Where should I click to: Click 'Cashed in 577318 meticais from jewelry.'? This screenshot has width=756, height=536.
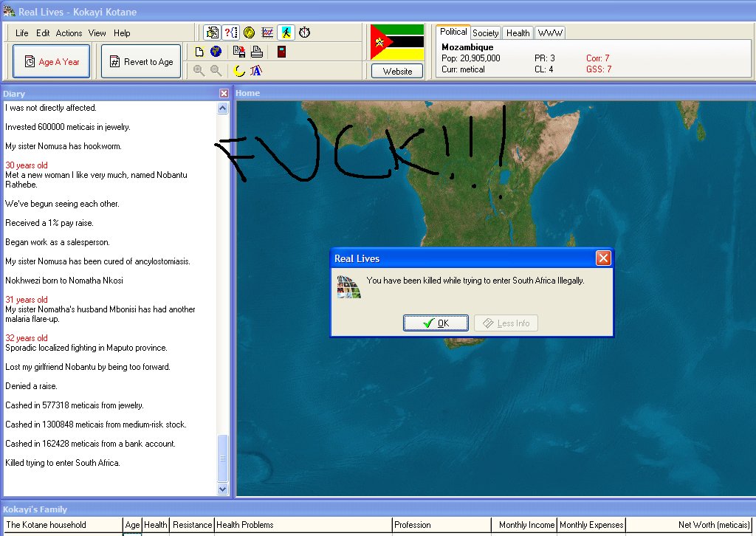75,405
